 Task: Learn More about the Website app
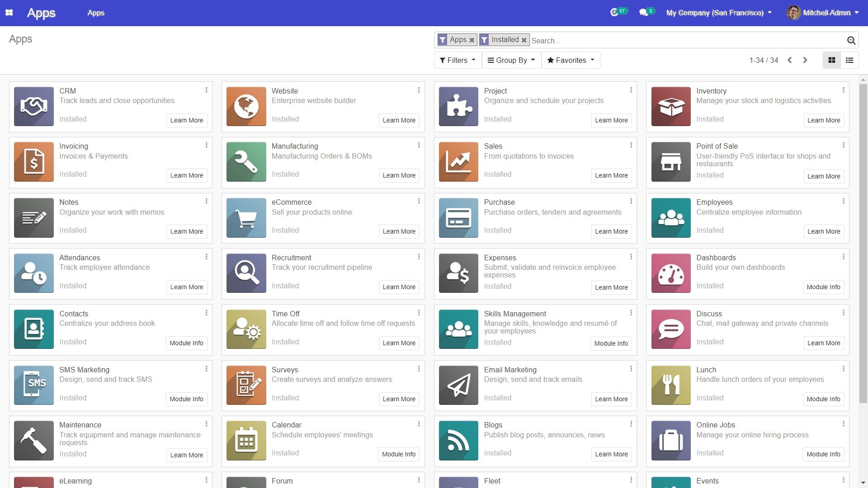pos(400,120)
